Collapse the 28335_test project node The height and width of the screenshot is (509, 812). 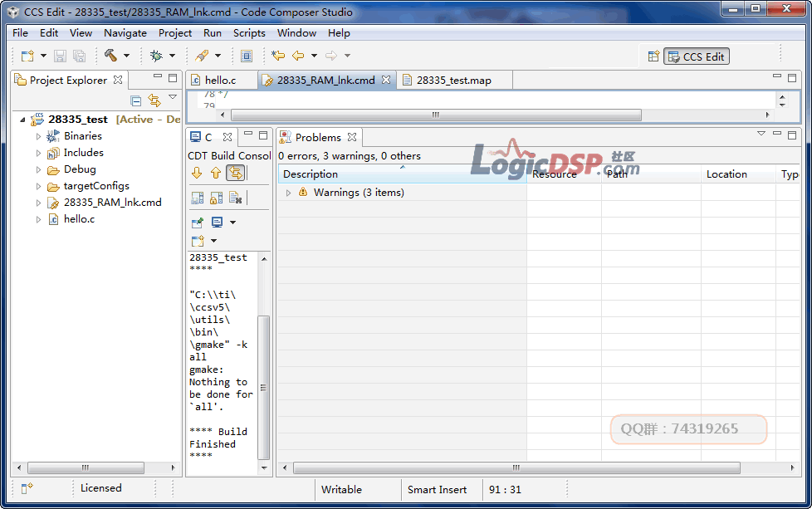coord(22,120)
